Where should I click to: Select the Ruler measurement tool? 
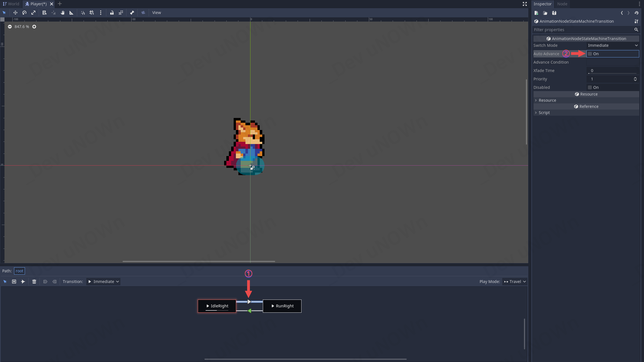(x=71, y=13)
